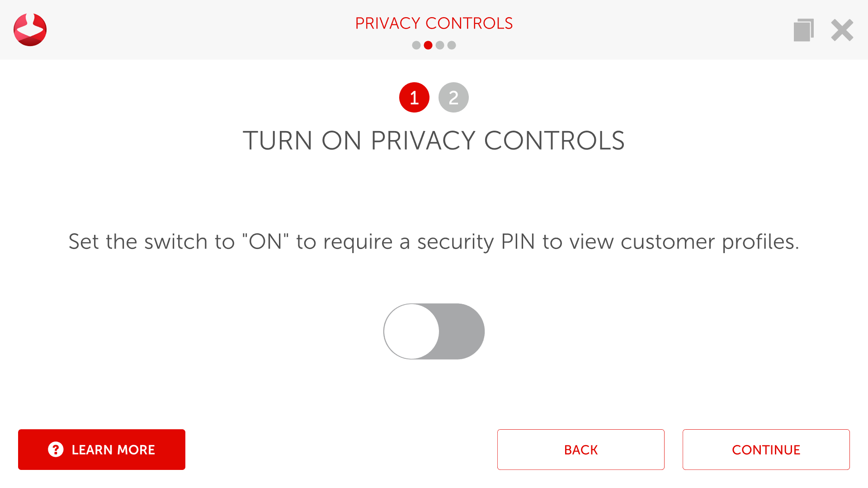Image resolution: width=868 pixels, height=488 pixels.
Task: Click the red Privacy Controls header title
Action: click(434, 23)
